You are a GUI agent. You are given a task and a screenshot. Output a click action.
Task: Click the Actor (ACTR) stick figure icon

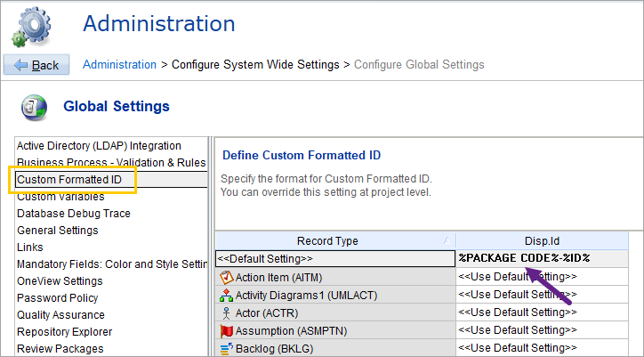point(226,313)
